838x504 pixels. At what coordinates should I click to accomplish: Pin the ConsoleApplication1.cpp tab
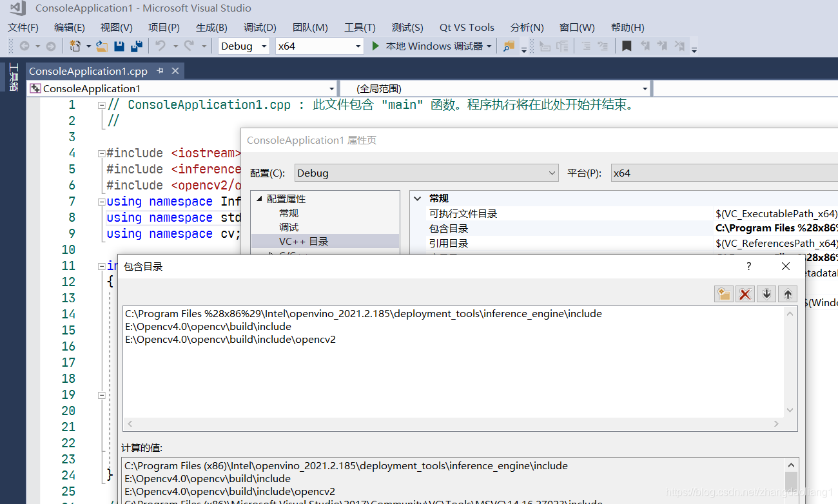click(160, 71)
